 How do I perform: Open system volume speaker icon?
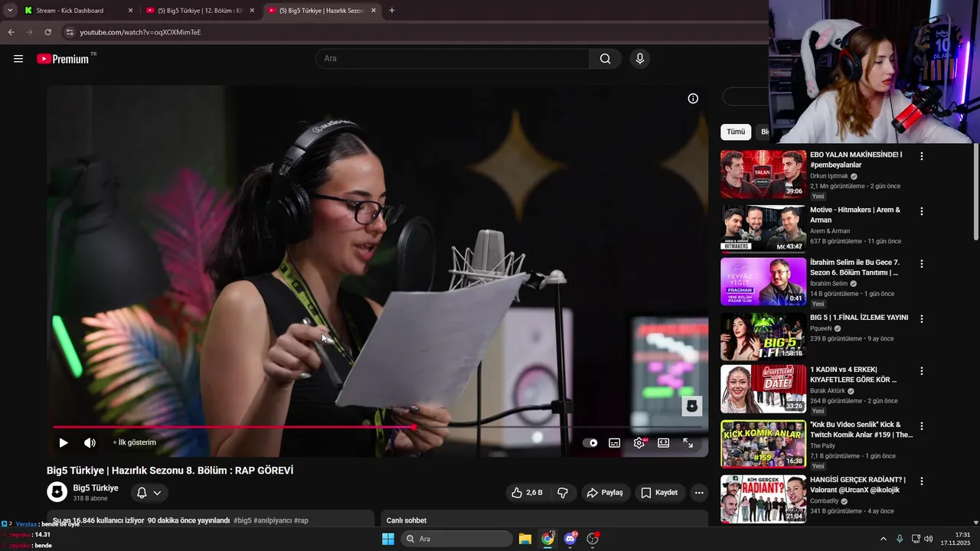pos(929,539)
